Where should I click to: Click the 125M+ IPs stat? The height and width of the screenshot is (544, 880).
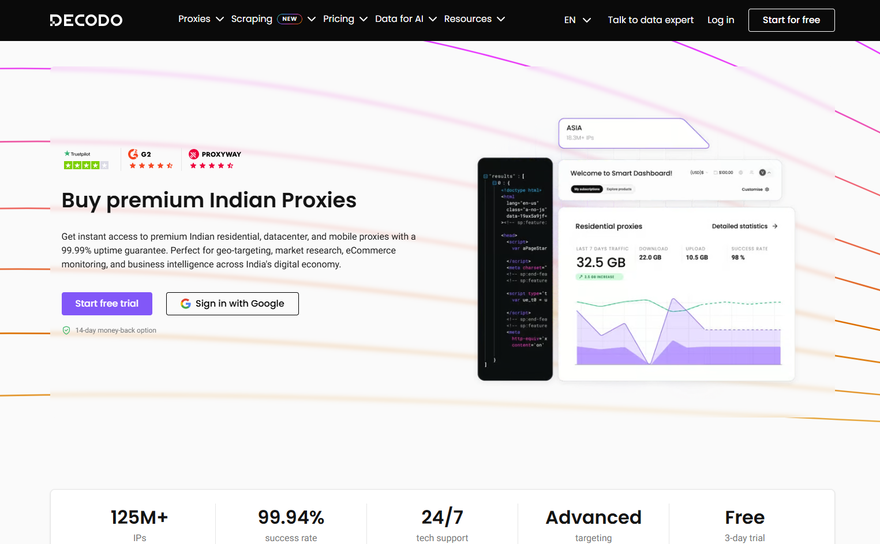pos(139,524)
